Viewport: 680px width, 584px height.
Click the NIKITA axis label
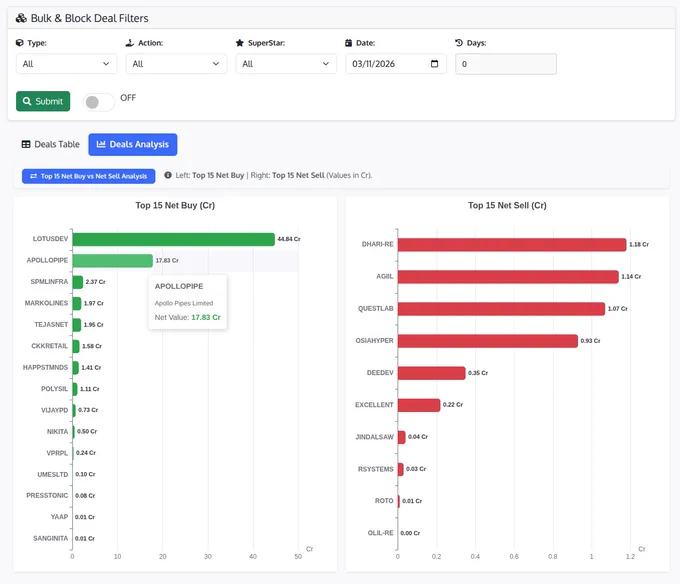click(57, 432)
